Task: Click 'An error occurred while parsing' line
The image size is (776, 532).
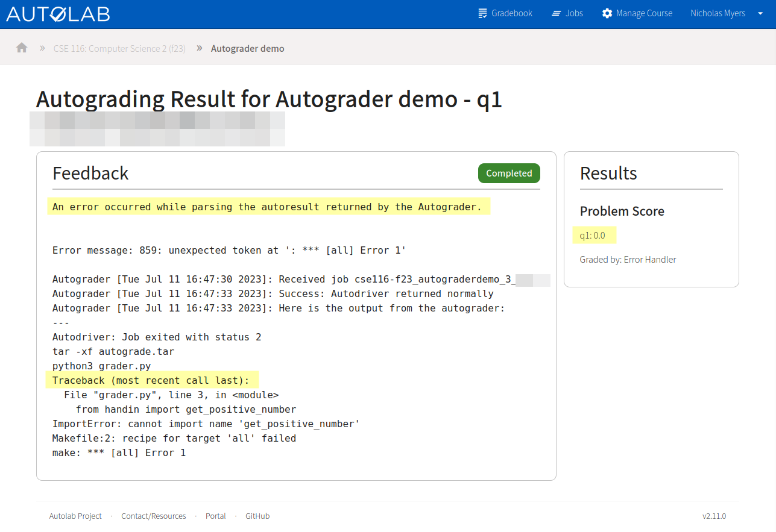Action: point(267,207)
